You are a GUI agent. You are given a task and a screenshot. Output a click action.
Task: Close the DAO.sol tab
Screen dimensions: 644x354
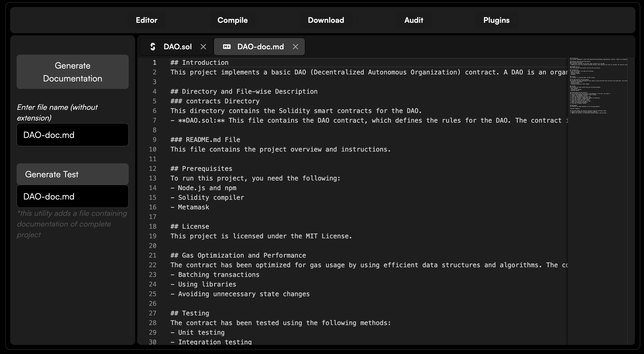point(203,47)
